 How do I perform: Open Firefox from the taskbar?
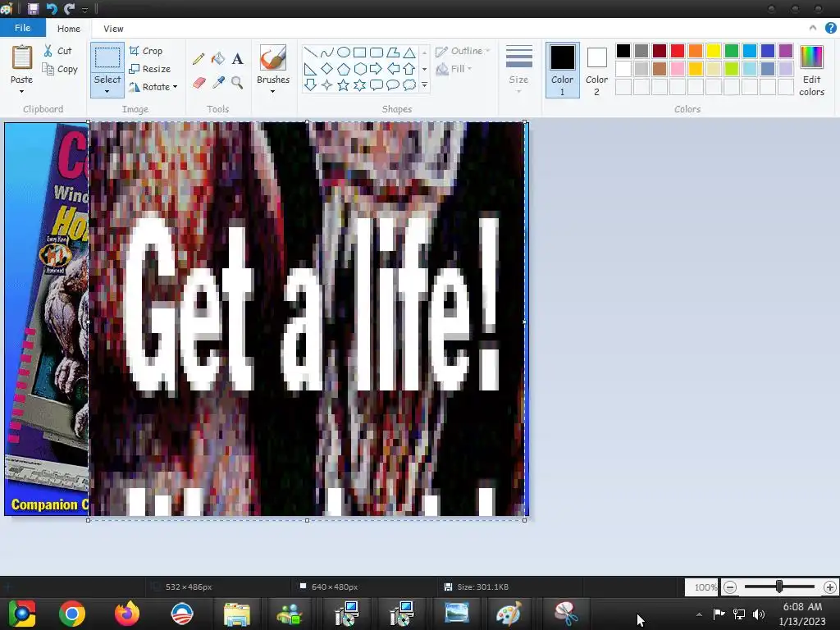click(127, 614)
